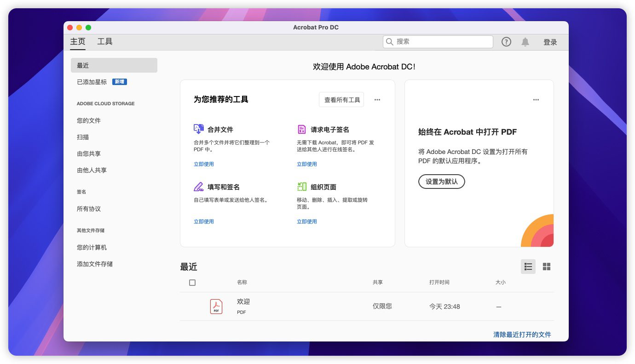The width and height of the screenshot is (635, 364).
Task: Switch to grid thumbnail view
Action: coord(547,267)
